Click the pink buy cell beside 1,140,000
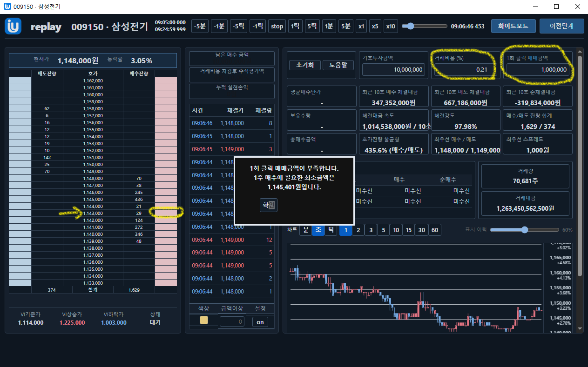The width and height of the screenshot is (588, 367). click(166, 234)
